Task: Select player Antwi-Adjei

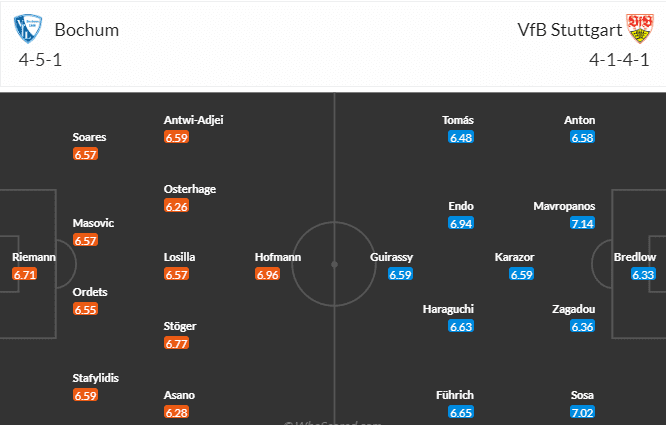Action: click(193, 120)
